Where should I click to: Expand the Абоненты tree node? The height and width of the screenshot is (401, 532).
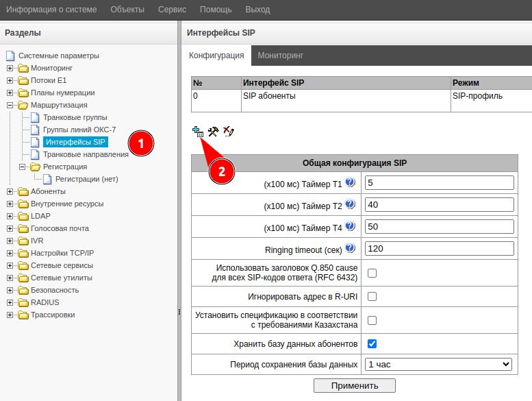[10, 191]
